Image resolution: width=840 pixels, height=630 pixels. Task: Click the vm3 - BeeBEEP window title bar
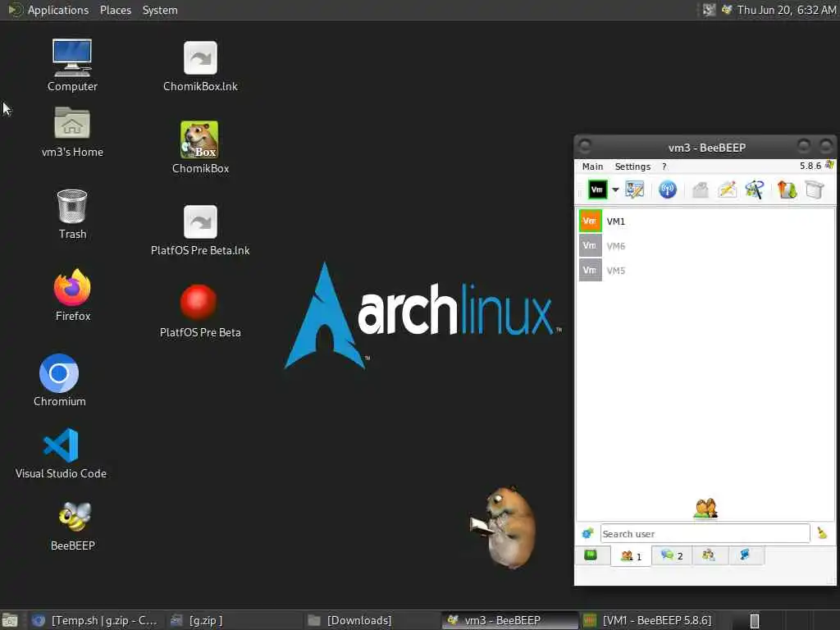[705, 148]
